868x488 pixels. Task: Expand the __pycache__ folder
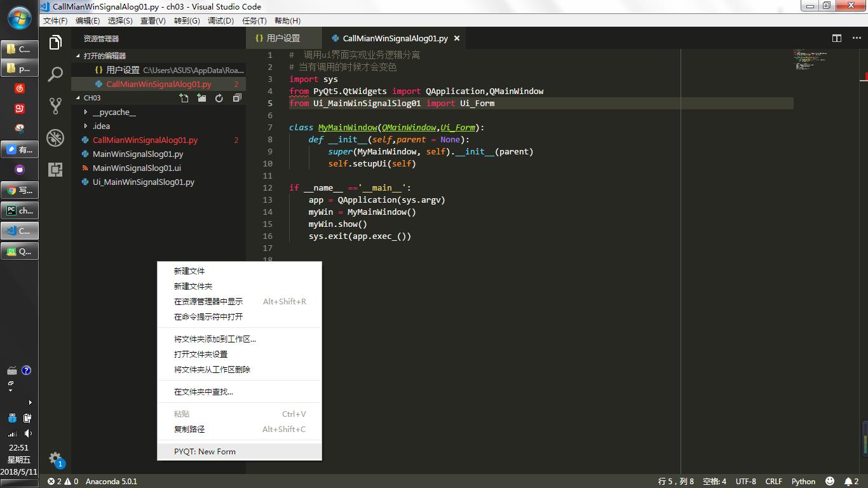pos(114,112)
